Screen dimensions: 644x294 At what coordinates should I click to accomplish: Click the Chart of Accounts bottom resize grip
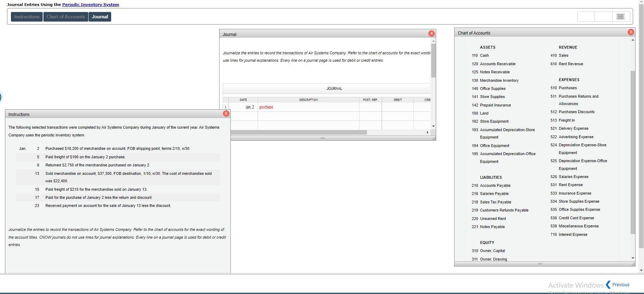(x=540, y=264)
